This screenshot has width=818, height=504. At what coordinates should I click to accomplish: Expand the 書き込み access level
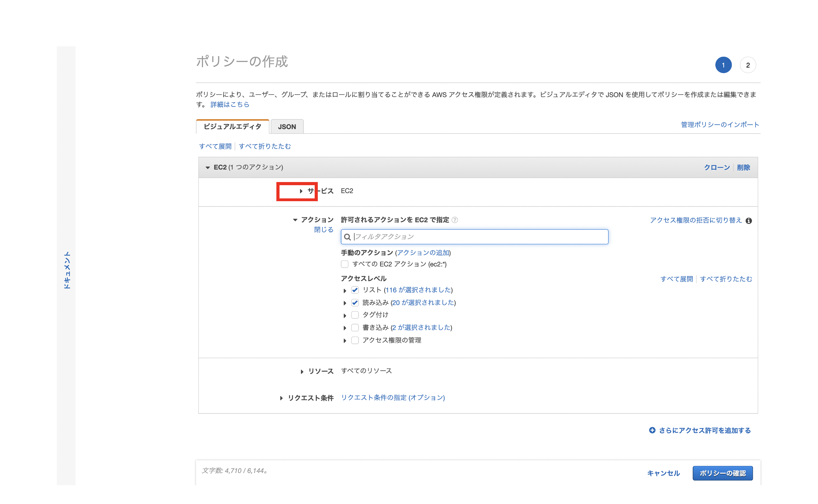(345, 328)
